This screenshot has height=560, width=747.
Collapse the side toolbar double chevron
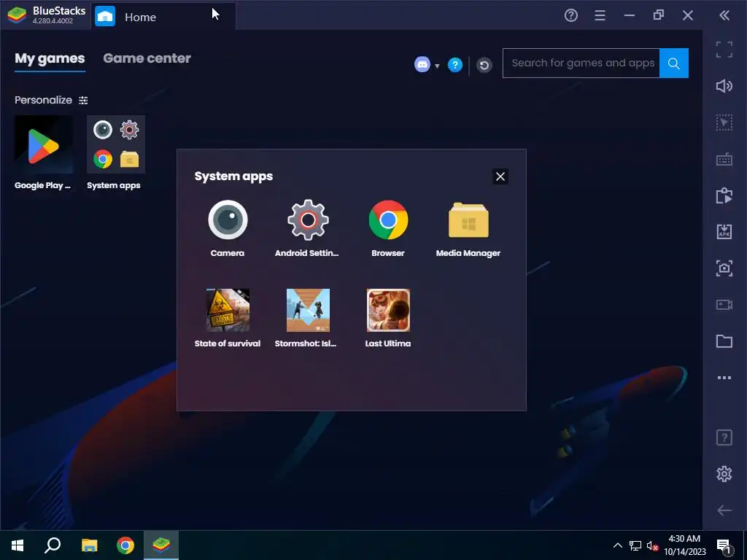click(x=724, y=16)
